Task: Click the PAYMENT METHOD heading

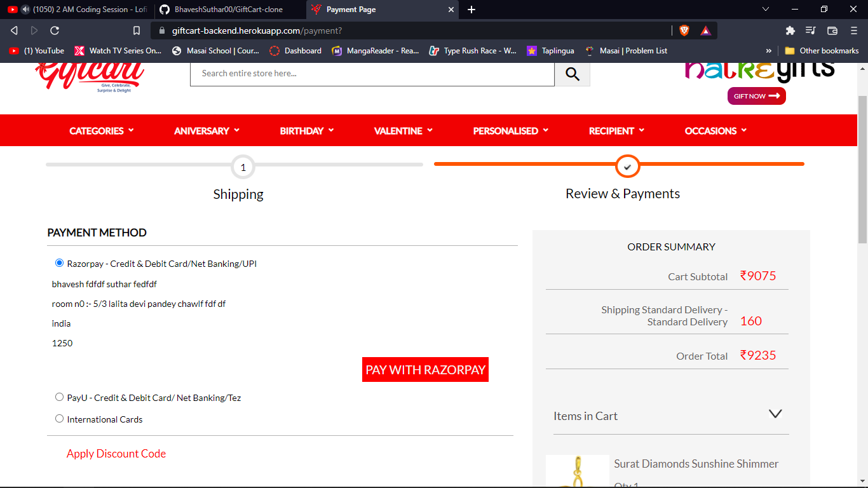Action: click(x=97, y=233)
